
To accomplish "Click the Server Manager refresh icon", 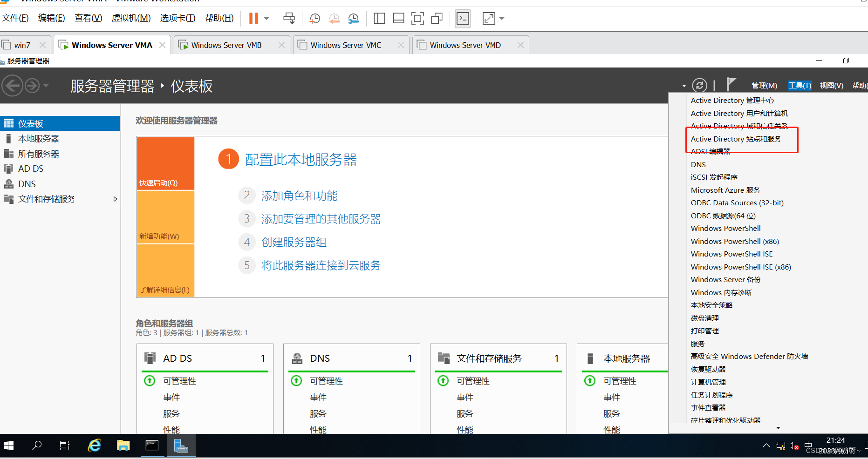I will click(699, 85).
